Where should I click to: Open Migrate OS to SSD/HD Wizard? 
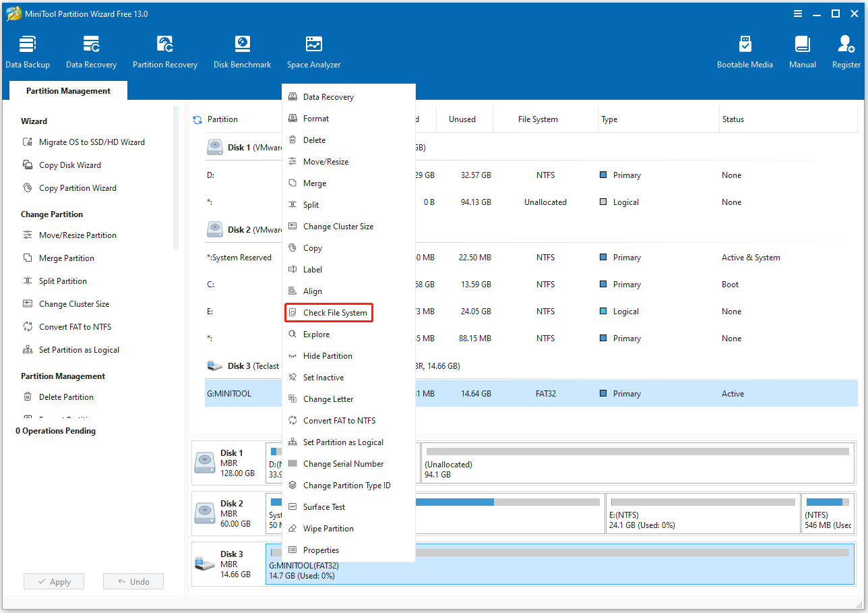pyautogui.click(x=91, y=142)
